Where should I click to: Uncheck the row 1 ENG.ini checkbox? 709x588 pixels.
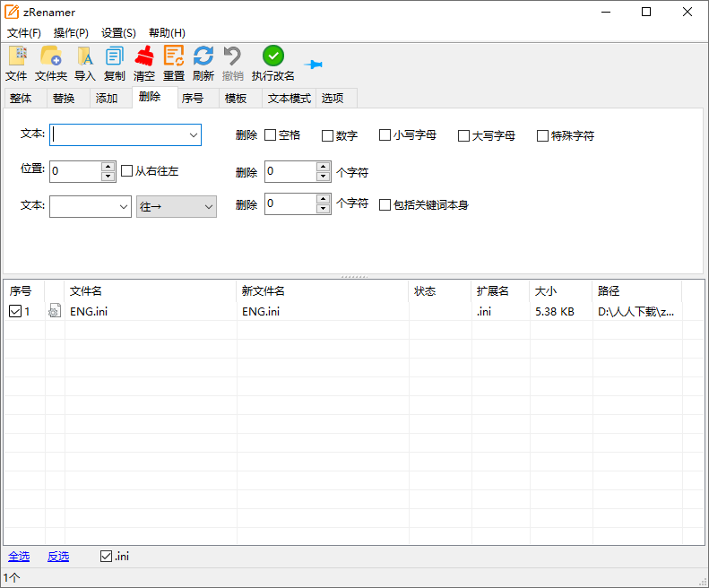tap(15, 311)
